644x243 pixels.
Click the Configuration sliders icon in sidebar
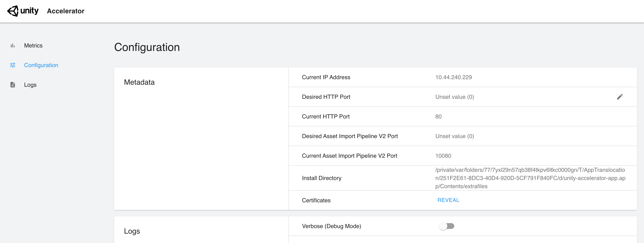(13, 65)
